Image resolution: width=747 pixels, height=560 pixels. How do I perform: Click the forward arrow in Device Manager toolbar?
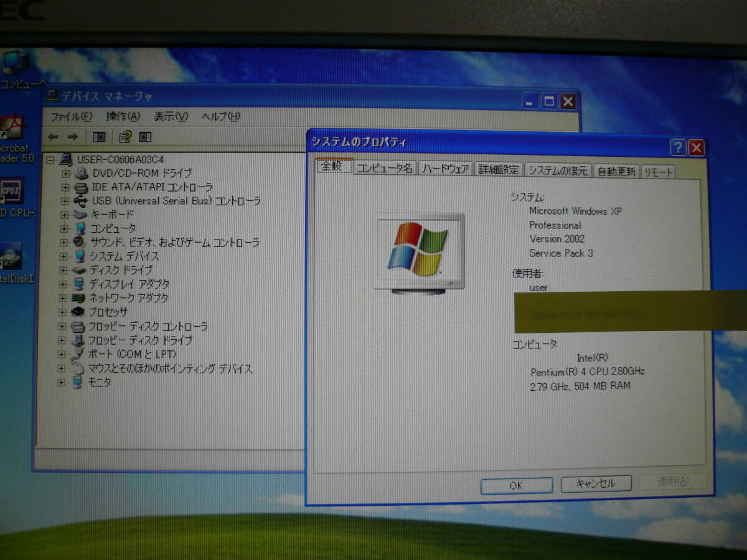click(73, 136)
